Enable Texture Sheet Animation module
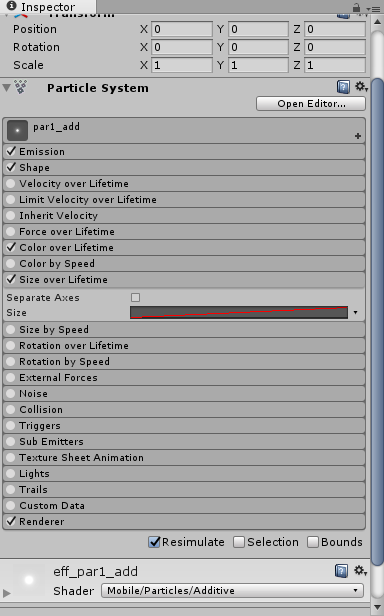The height and width of the screenshot is (616, 384). 11,457
